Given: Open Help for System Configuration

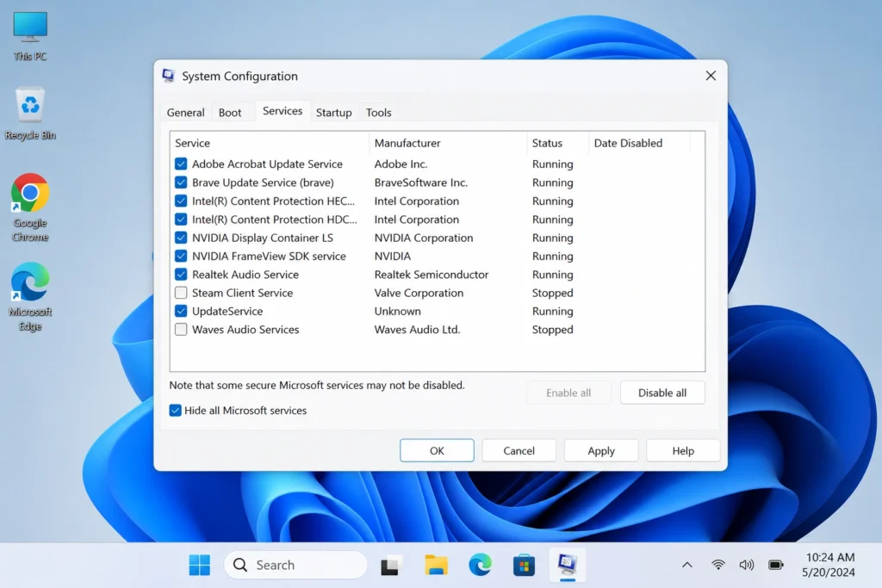Looking at the screenshot, I should (683, 450).
